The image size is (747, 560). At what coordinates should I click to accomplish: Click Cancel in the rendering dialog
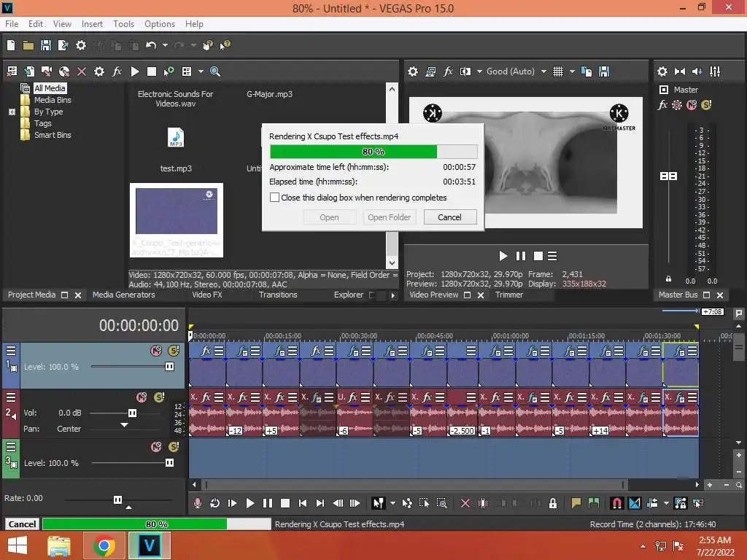pos(449,217)
